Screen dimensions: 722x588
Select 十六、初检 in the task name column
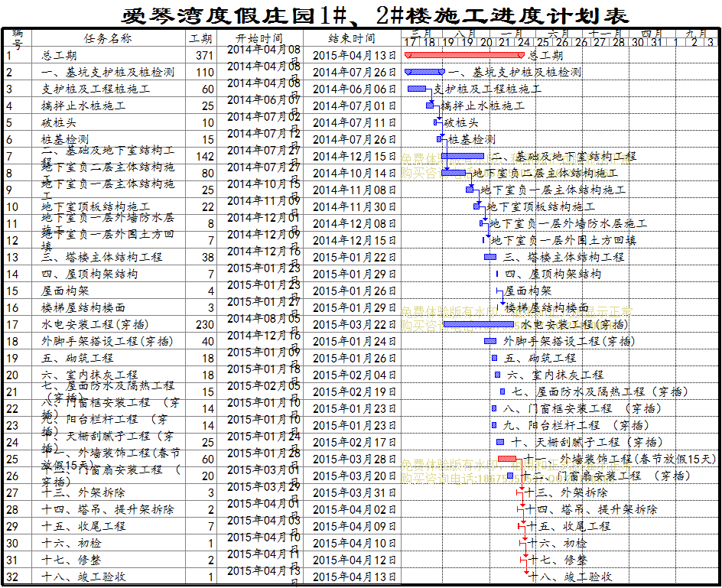tap(71, 544)
